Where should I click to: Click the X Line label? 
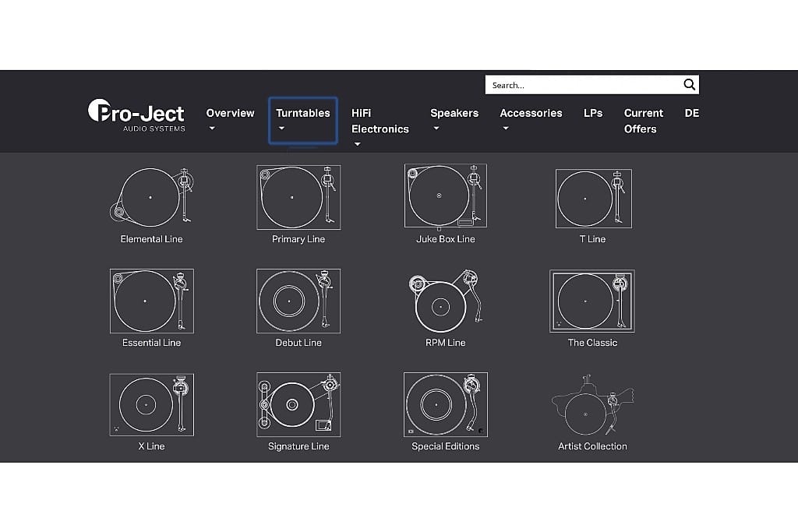pyautogui.click(x=152, y=446)
